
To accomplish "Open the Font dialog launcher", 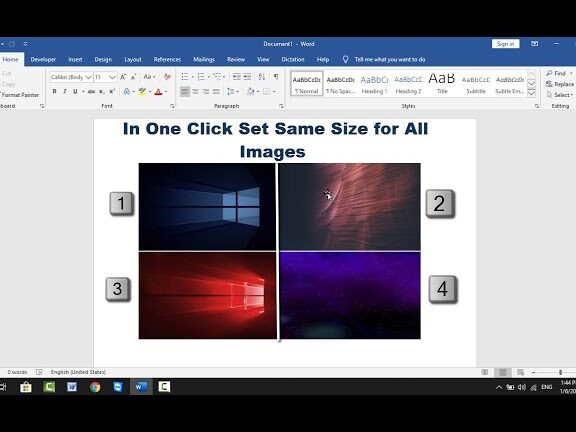I will tap(172, 106).
